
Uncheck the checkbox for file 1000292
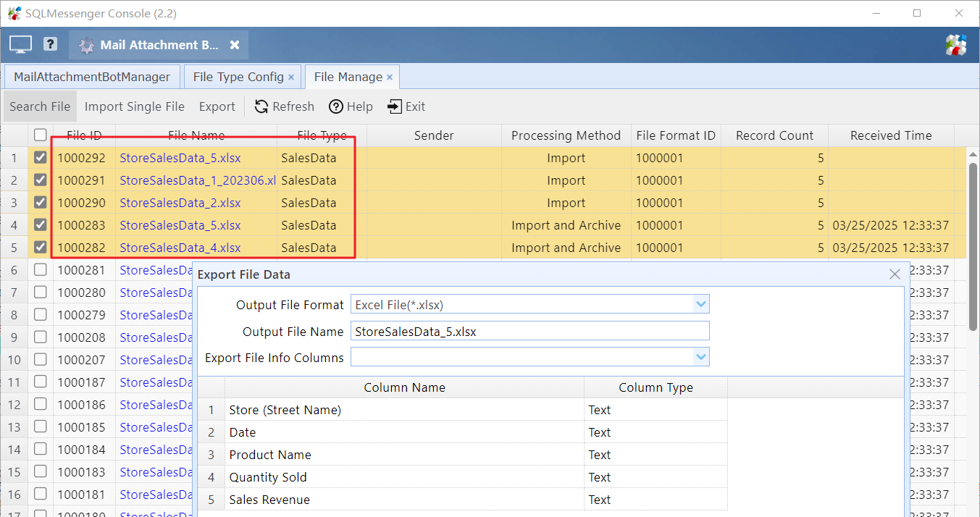[x=41, y=157]
